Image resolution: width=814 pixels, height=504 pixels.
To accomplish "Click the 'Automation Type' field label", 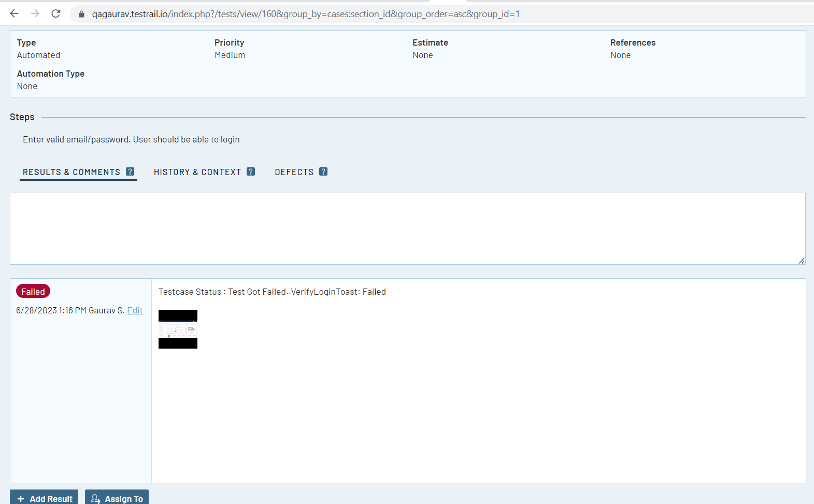I will (x=51, y=74).
